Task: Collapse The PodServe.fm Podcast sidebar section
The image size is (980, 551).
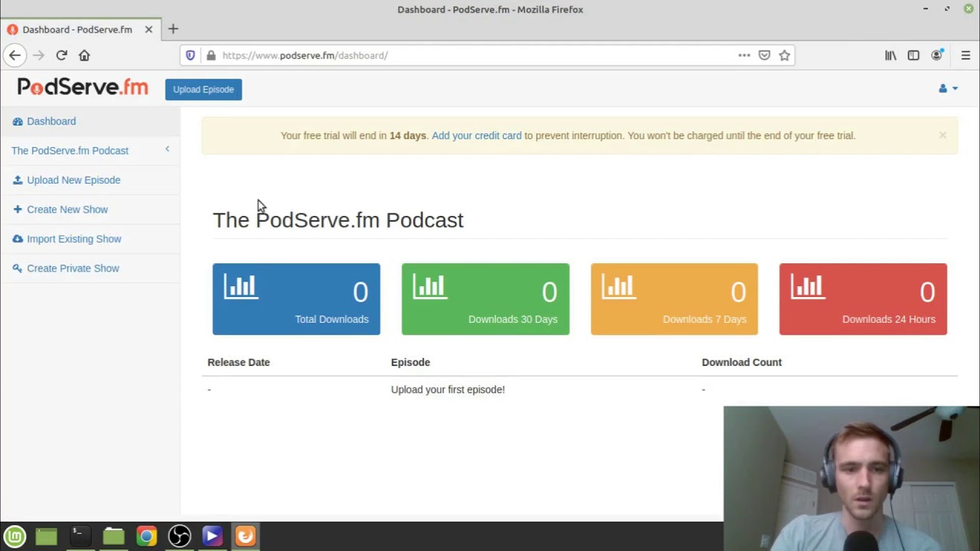Action: coord(167,149)
